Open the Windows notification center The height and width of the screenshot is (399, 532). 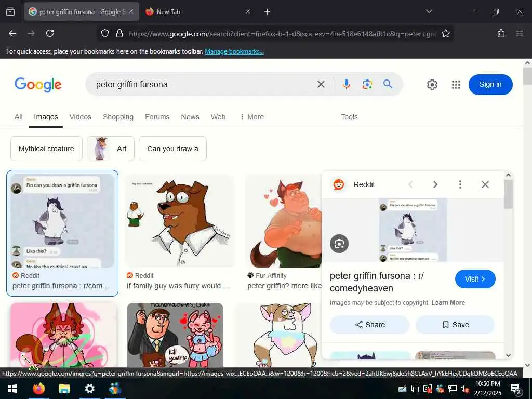click(516, 389)
